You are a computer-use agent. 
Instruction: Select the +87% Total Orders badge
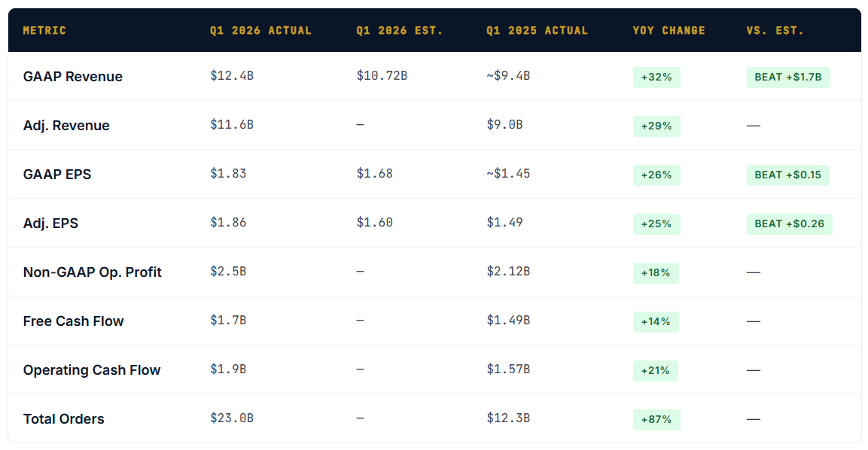[656, 420]
